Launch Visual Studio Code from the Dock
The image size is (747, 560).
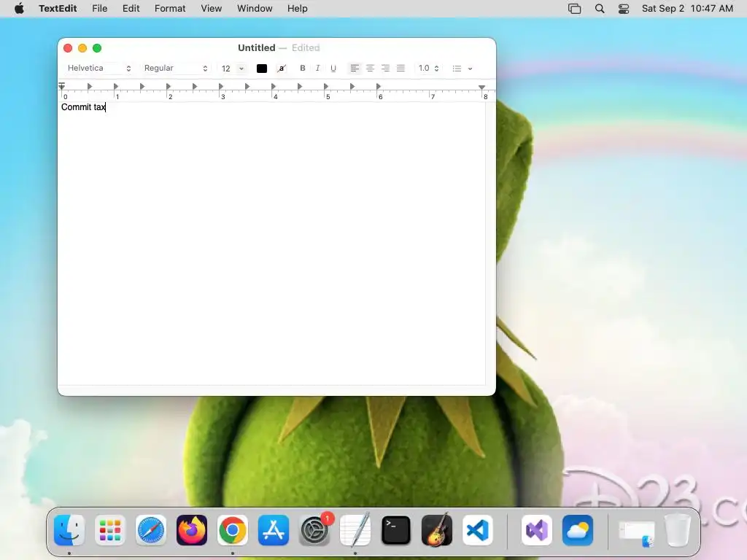[x=478, y=530]
